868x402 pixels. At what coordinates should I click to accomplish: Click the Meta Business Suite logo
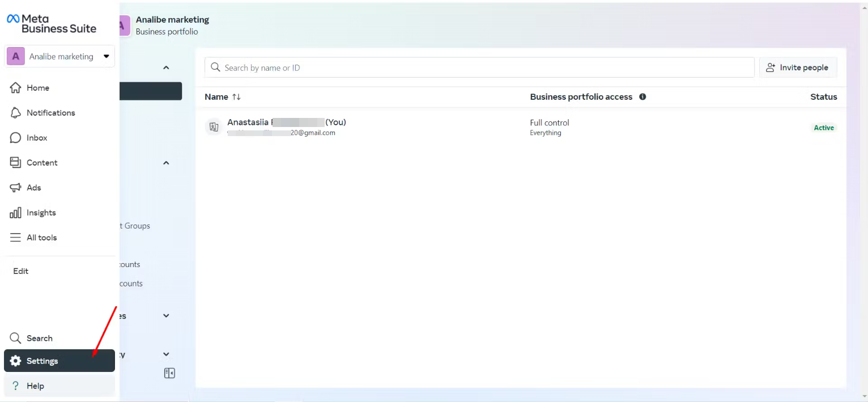click(x=52, y=24)
